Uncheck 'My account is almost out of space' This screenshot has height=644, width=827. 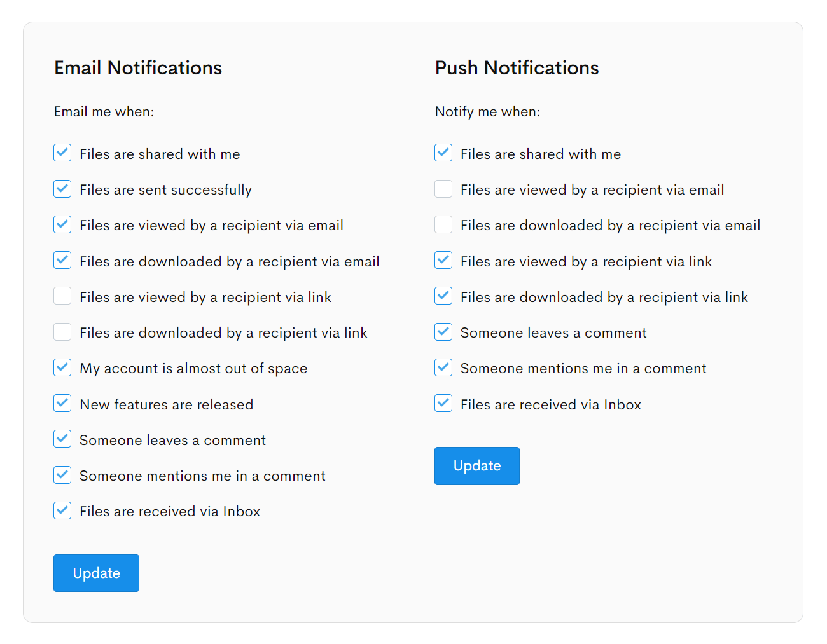[x=62, y=367]
